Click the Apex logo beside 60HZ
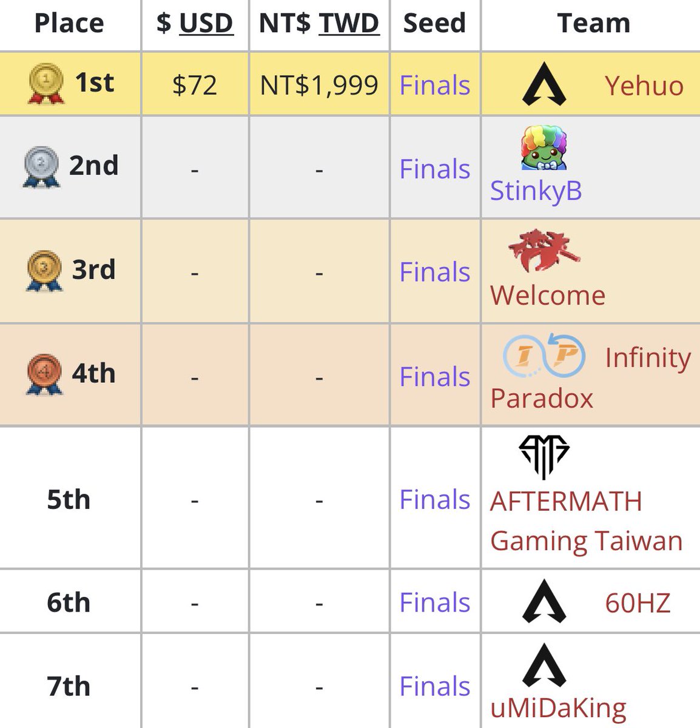Viewport: 700px width, 728px height. 544,601
